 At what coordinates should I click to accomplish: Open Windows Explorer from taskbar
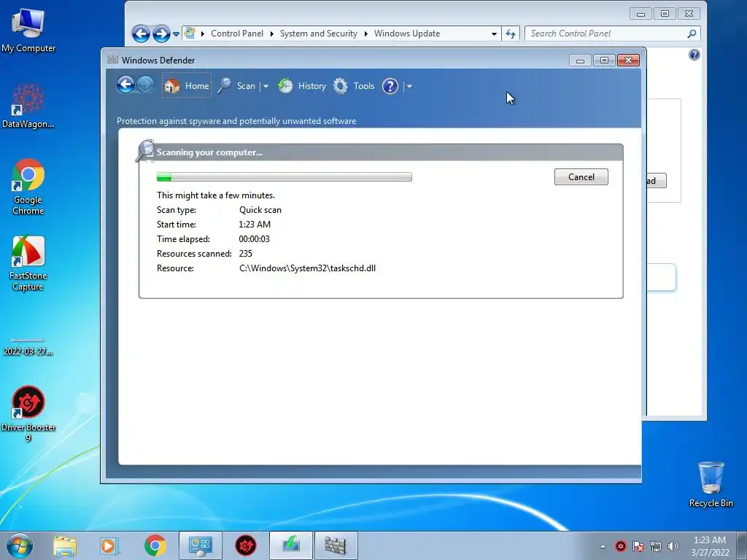pyautogui.click(x=65, y=545)
